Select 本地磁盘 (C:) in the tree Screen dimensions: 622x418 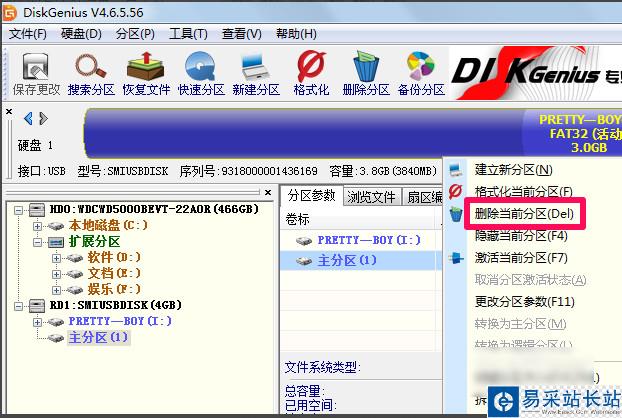click(x=108, y=226)
